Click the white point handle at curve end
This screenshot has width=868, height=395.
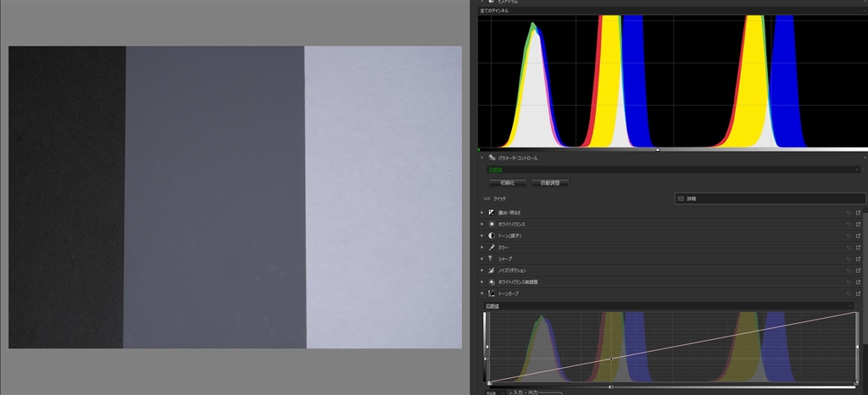click(856, 382)
